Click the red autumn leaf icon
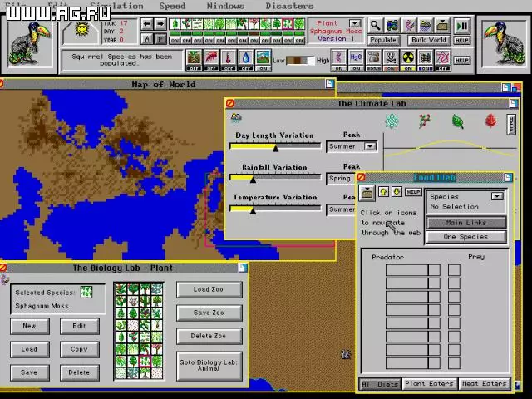This screenshot has width=532, height=399. tap(490, 121)
